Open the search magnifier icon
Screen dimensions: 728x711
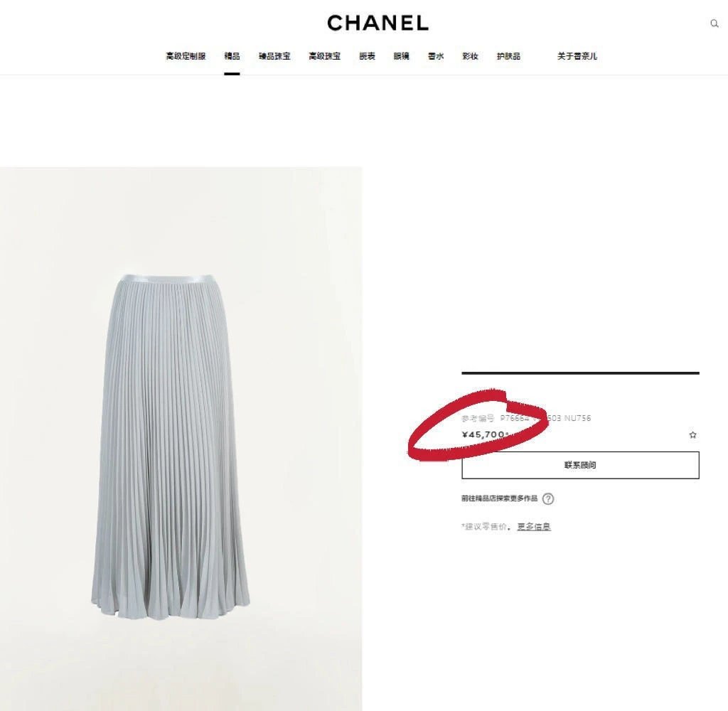[x=714, y=23]
